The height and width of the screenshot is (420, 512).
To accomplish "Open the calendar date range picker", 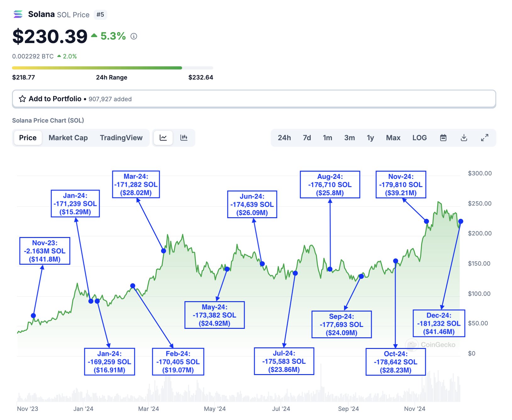I will pyautogui.click(x=443, y=138).
